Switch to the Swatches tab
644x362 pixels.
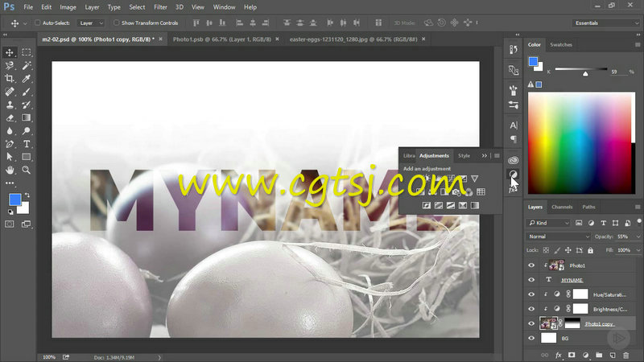[561, 45]
